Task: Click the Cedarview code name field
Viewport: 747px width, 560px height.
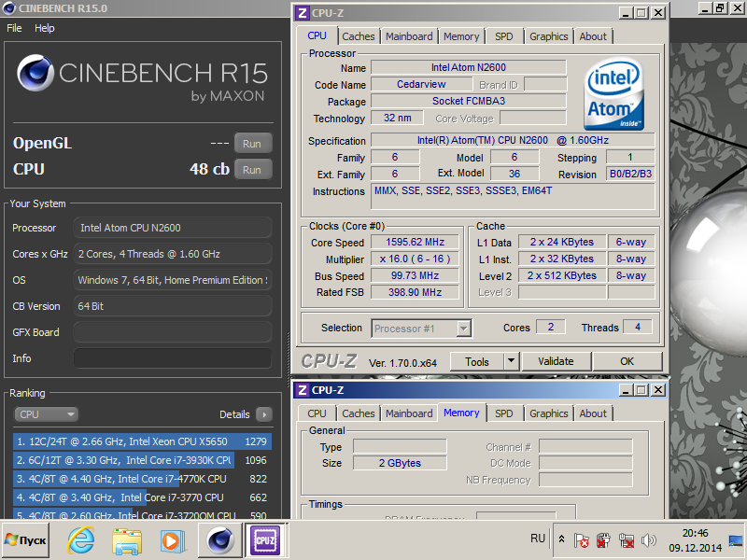Action: (422, 84)
